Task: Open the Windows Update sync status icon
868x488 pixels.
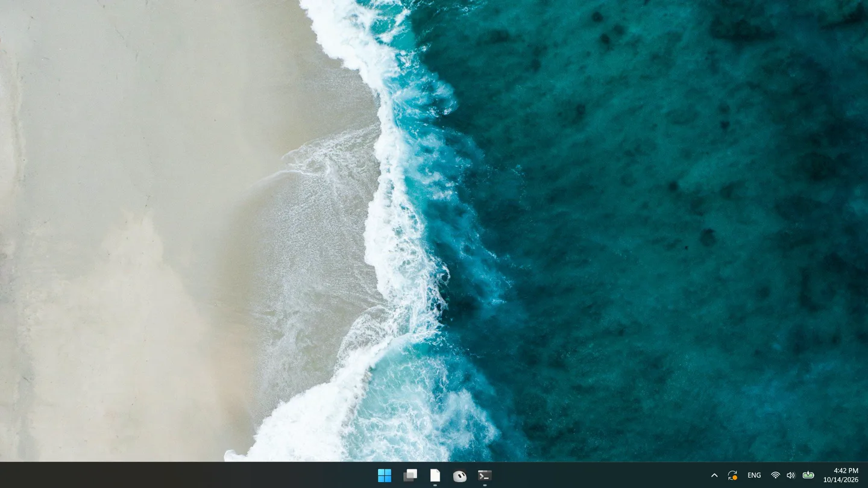Action: coord(732,475)
